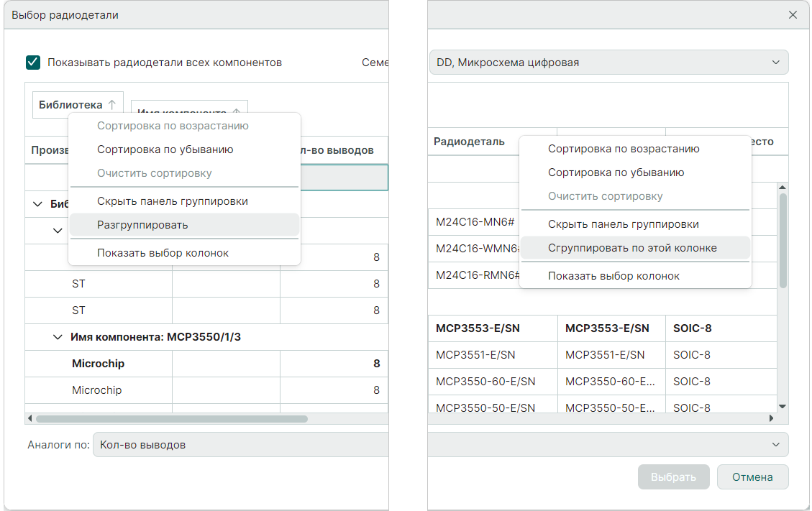Click sort arrow on Библиотека grouping chip
This screenshot has width=812, height=511.
[111, 105]
